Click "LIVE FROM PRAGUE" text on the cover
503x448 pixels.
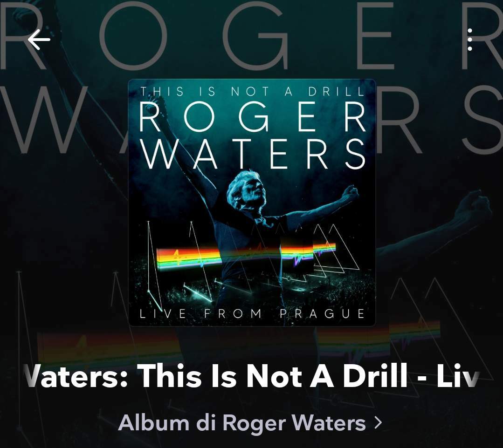(x=252, y=313)
